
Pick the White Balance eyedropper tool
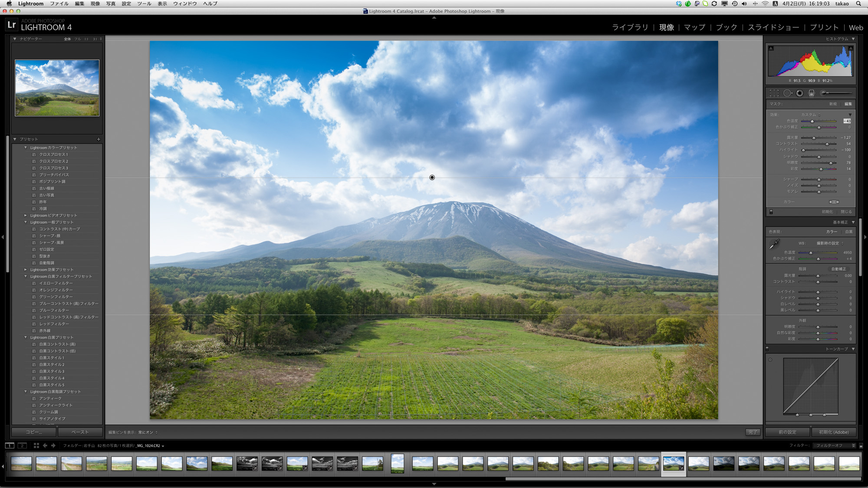(x=774, y=244)
